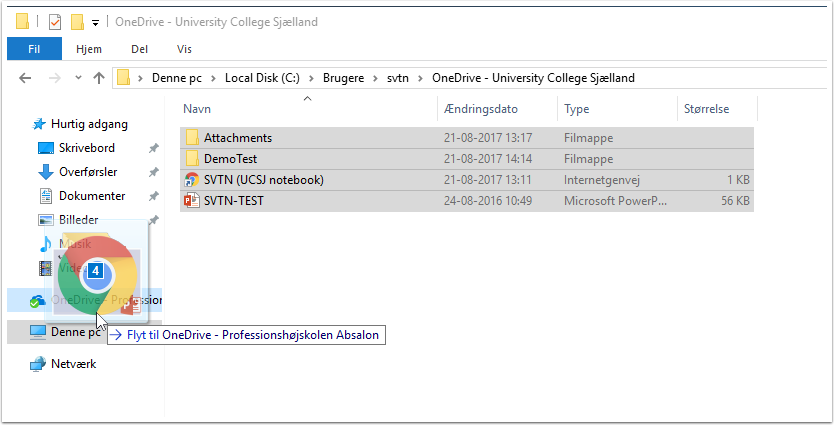
Task: Click Chrome icon of SVTN (UCSJ notebook)
Action: pos(191,180)
